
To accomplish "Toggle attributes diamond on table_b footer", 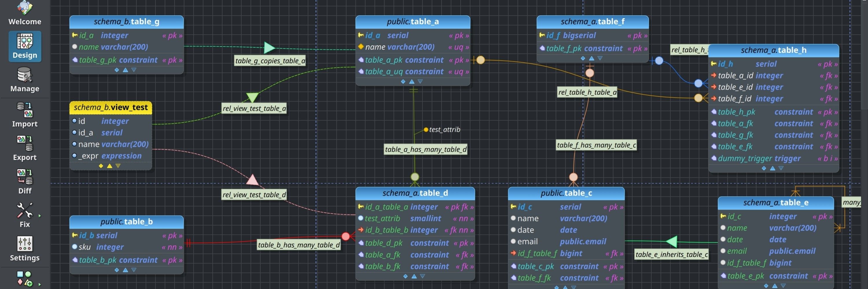I will point(117,270).
